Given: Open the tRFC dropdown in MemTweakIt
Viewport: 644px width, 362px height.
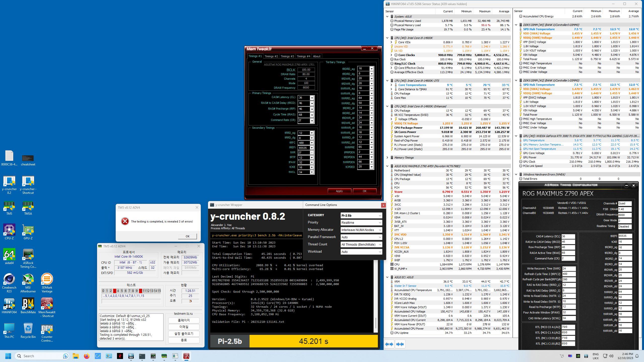Looking at the screenshot, I should point(312,143).
